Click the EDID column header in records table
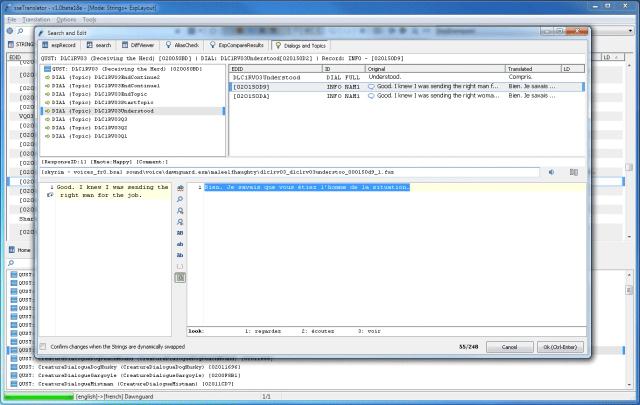640x405 pixels. point(276,69)
